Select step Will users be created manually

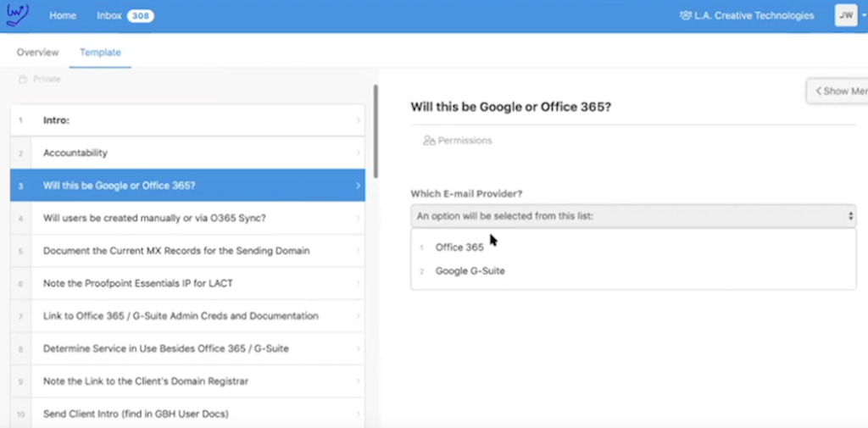[x=187, y=218]
